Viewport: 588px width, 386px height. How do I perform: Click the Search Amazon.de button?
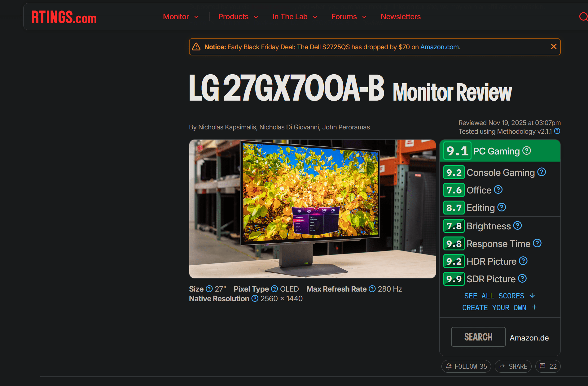tap(478, 337)
